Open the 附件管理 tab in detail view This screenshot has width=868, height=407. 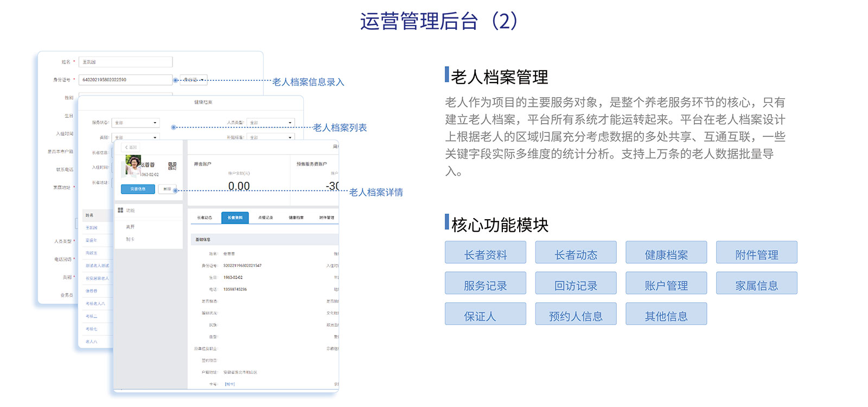click(x=327, y=218)
